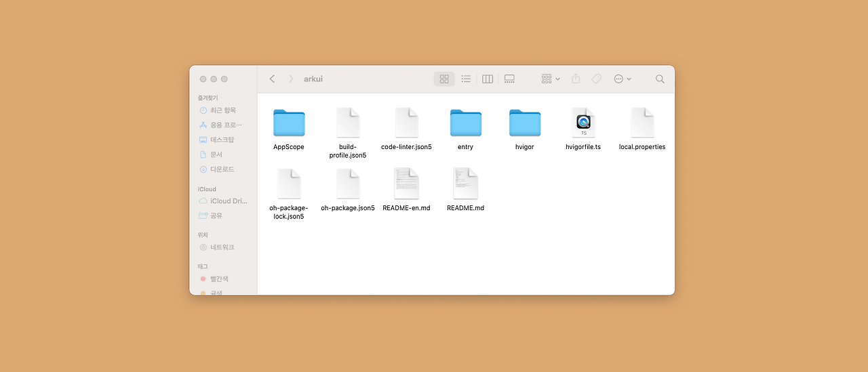
Task: Click the README-en.md name label
Action: coord(407,208)
